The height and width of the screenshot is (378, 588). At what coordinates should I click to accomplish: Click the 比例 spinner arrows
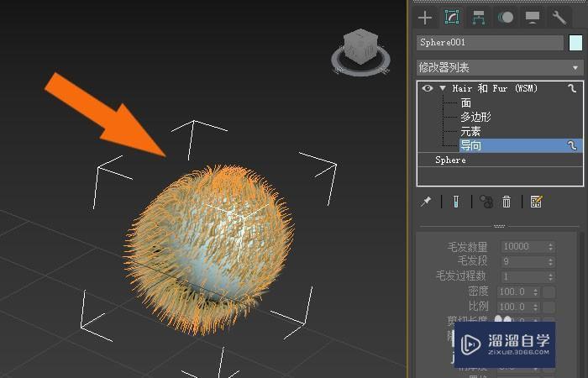pyautogui.click(x=536, y=307)
